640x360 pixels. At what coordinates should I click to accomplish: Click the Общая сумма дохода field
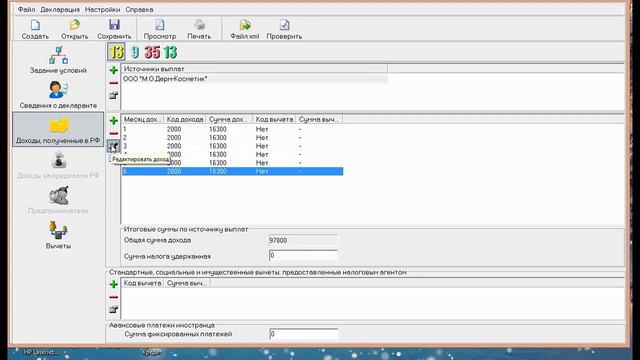pos(303,240)
